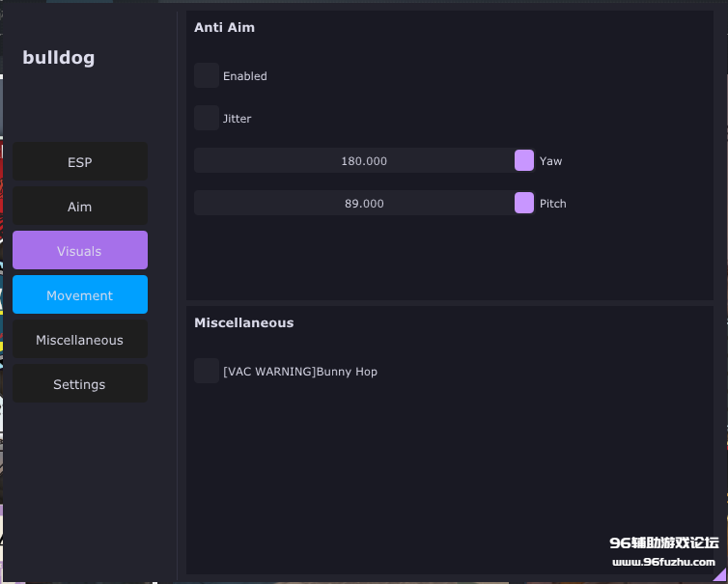Click the Pitch value 89.000 field

coord(363,204)
